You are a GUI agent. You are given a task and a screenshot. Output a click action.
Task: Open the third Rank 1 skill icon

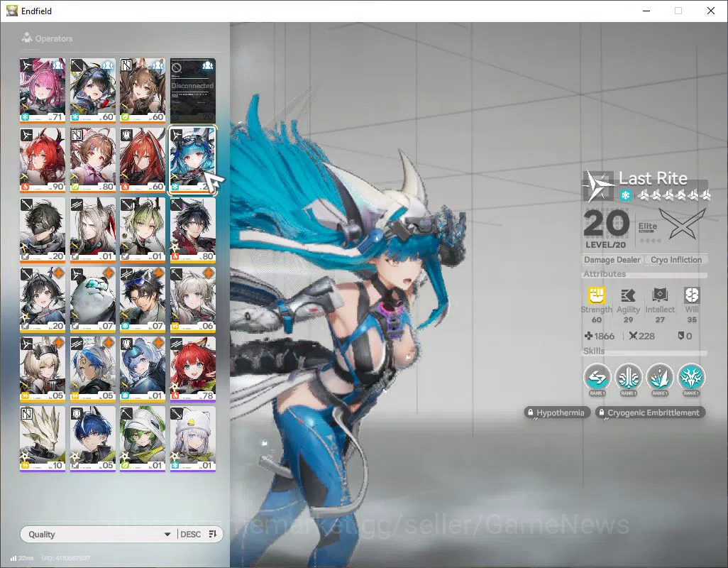coord(660,377)
